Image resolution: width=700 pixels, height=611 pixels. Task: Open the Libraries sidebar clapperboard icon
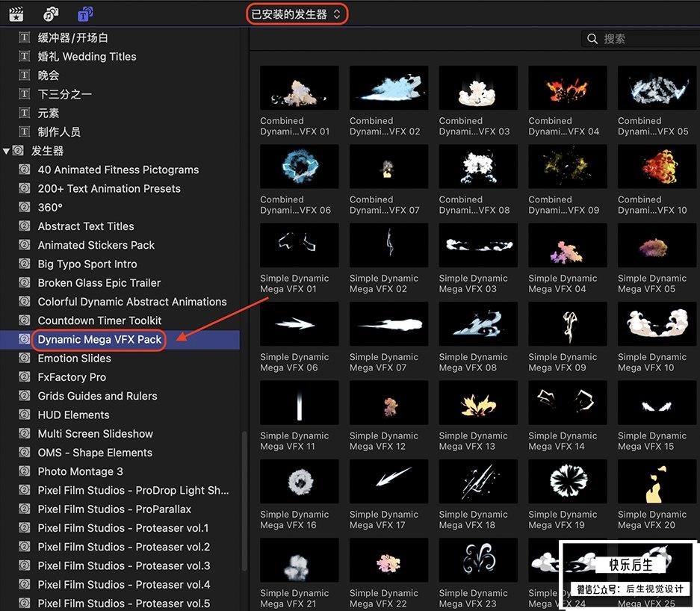tap(16, 14)
